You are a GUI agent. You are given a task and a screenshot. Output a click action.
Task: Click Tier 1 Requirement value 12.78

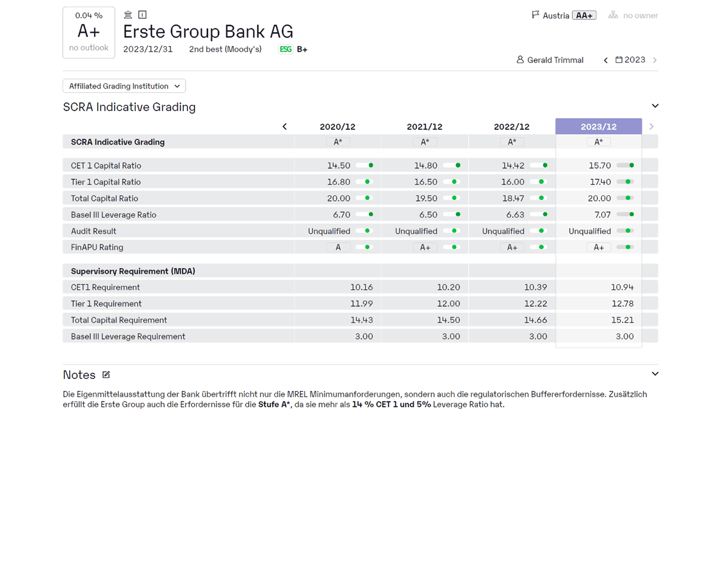tap(622, 304)
